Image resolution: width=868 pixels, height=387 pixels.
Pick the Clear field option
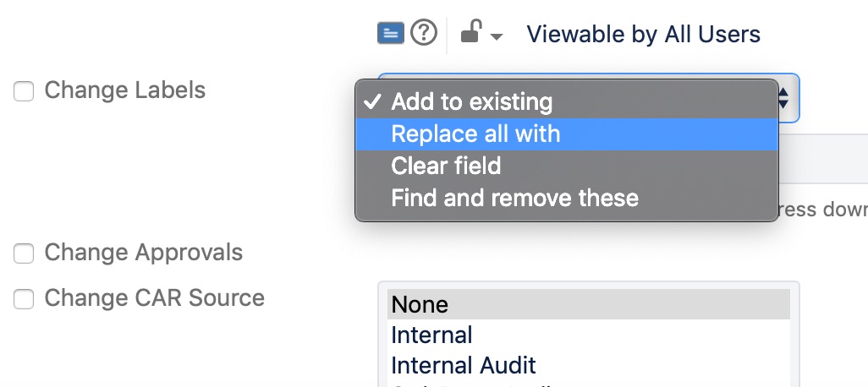(x=446, y=166)
